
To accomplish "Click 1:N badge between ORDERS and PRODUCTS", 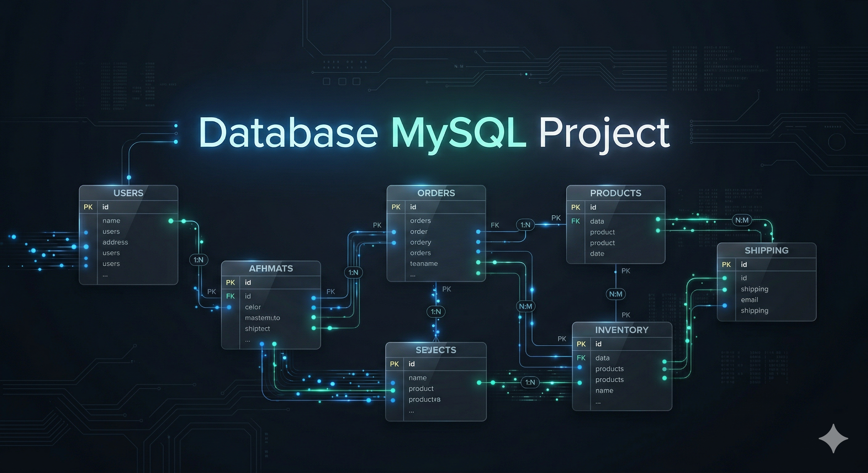I will tap(525, 225).
